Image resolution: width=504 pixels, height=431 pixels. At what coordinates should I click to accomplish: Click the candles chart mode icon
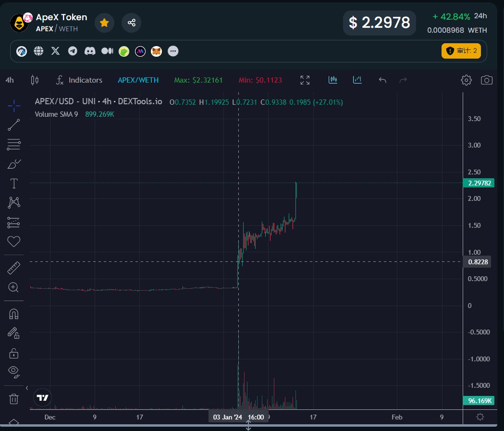tap(332, 80)
